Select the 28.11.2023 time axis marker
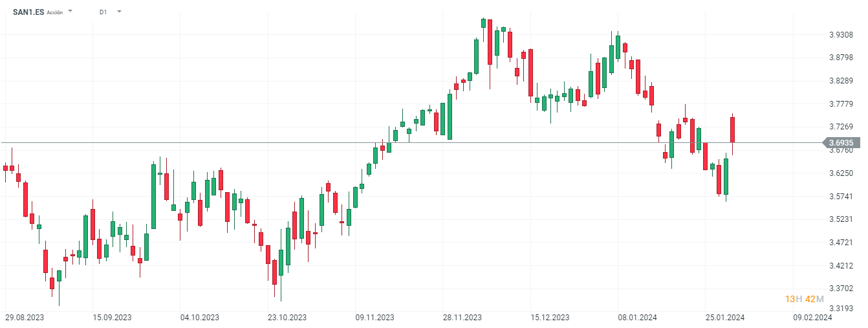The height and width of the screenshot is (328, 868). pos(462,317)
